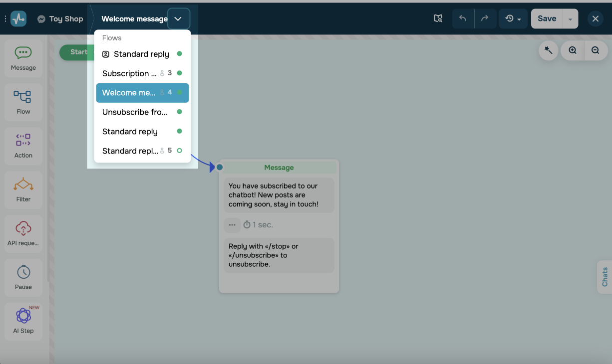Screen dimensions: 612x364
Task: Select first Standard reply flow with icon
Action: point(142,54)
